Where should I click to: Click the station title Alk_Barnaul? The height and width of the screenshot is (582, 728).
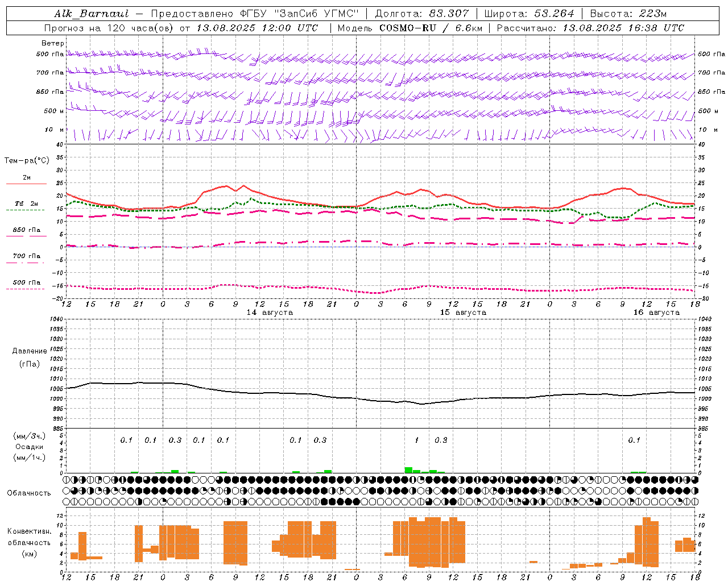coord(92,14)
